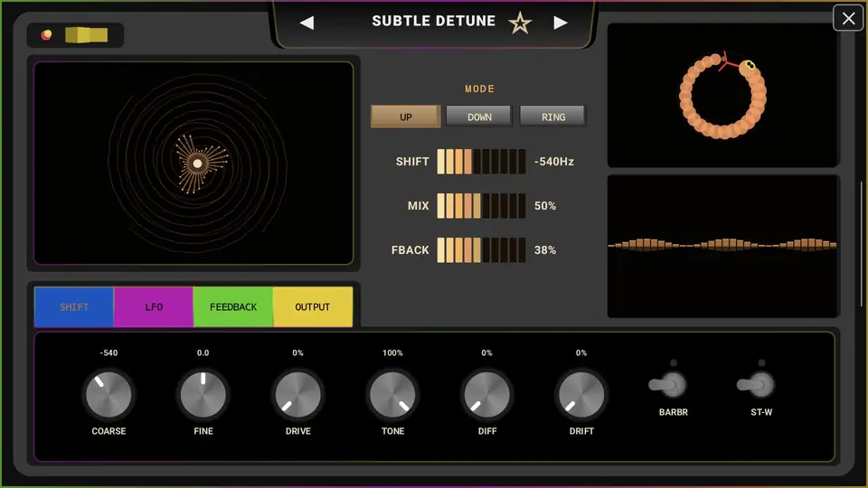This screenshot has height=488, width=868.
Task: Select the UP mode
Action: click(406, 117)
